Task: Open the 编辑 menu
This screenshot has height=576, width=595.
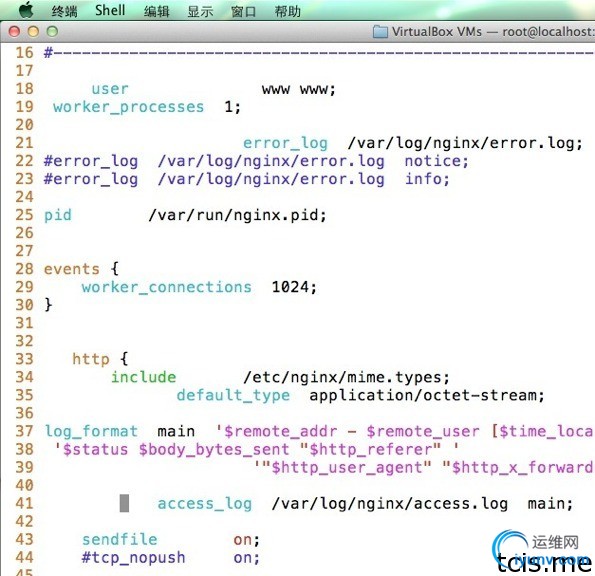Action: [x=156, y=11]
